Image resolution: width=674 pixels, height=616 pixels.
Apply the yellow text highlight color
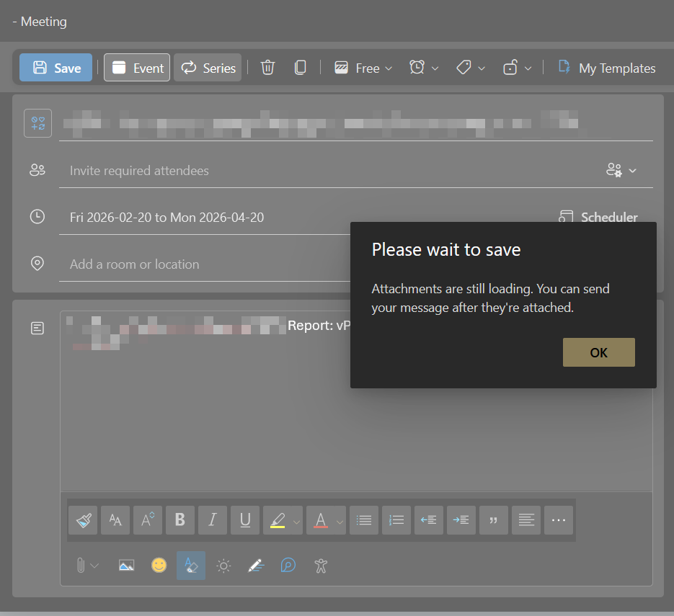click(x=277, y=519)
